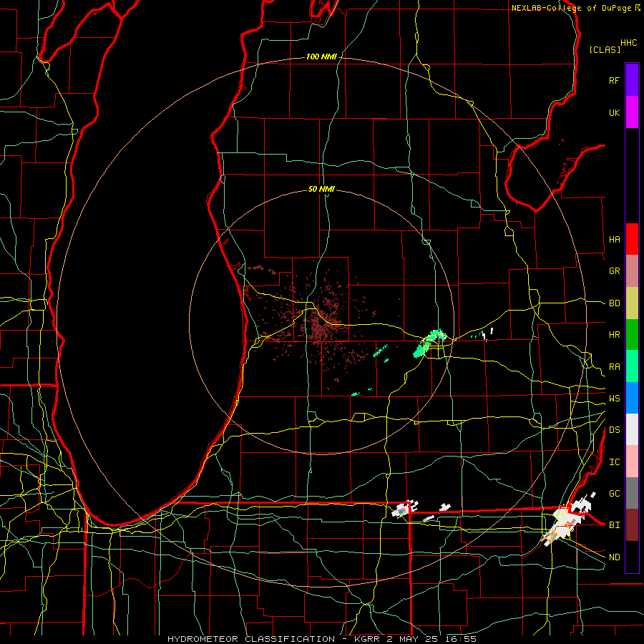The width and height of the screenshot is (644, 644).
Task: Click the purple RF color swatch
Action: coord(632,80)
